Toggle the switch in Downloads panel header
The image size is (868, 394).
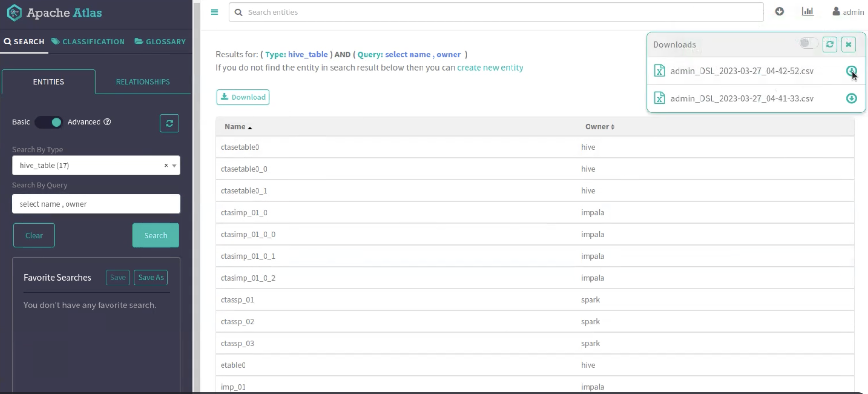pyautogui.click(x=808, y=44)
